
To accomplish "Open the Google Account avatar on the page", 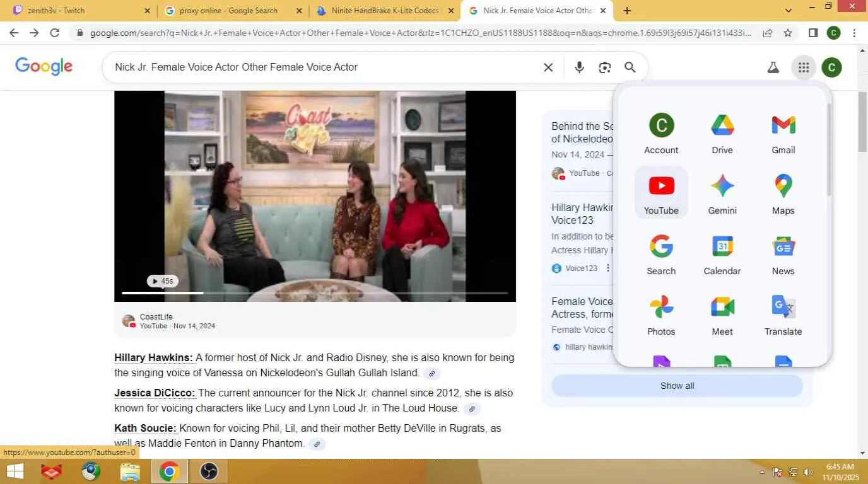I will point(831,67).
